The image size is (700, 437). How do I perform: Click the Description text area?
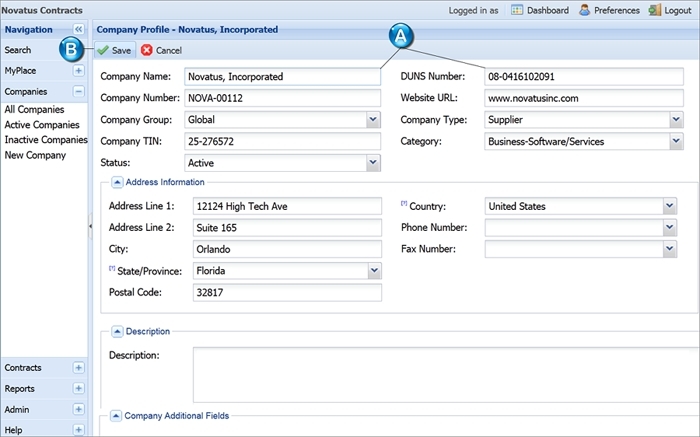(x=446, y=375)
